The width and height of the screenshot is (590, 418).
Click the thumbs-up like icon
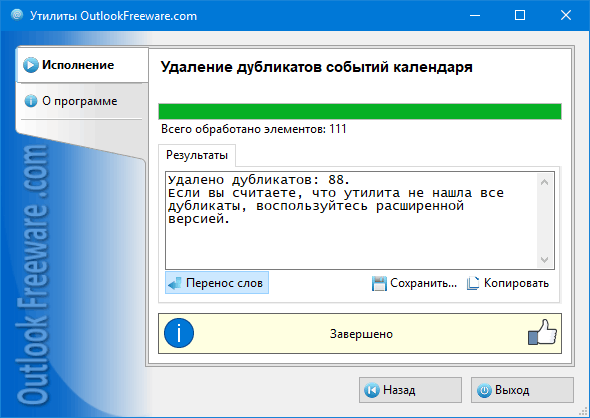[542, 332]
